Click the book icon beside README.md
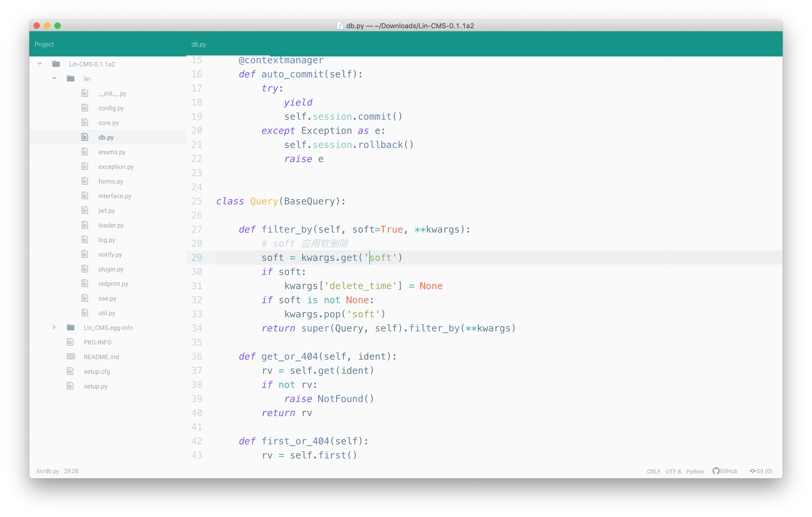This screenshot has width=812, height=517. 70,356
